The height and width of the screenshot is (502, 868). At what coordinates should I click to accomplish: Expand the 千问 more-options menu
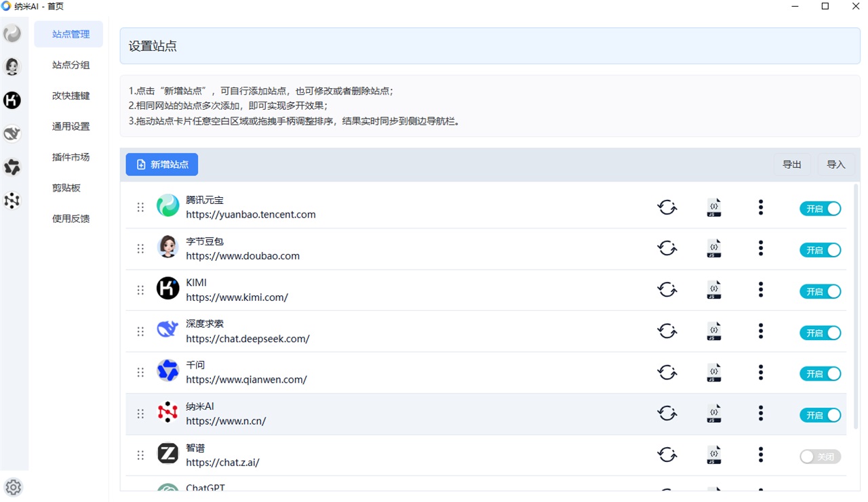(x=761, y=373)
